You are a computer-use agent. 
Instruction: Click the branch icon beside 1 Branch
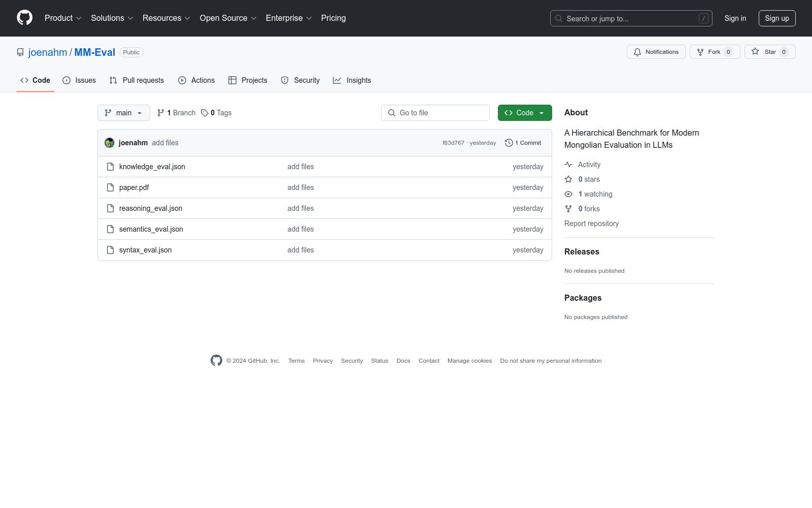coord(161,113)
